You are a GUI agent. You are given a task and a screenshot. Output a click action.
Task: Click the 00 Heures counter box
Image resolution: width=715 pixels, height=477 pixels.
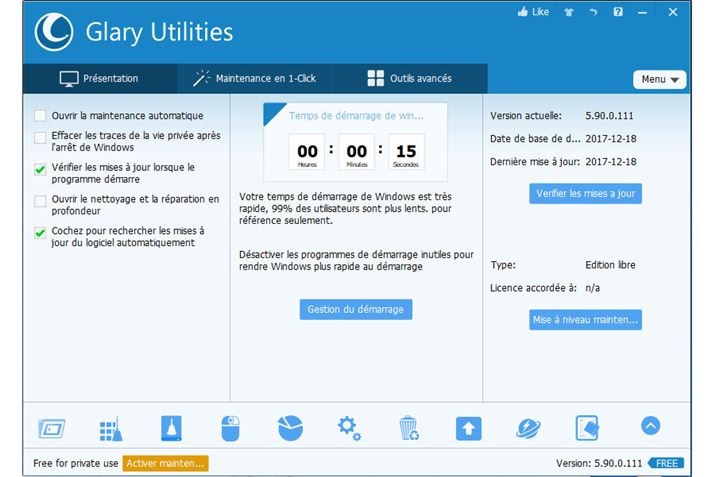click(307, 152)
